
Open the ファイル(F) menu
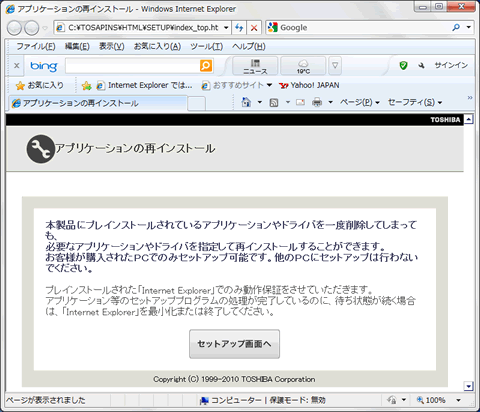[x=36, y=46]
